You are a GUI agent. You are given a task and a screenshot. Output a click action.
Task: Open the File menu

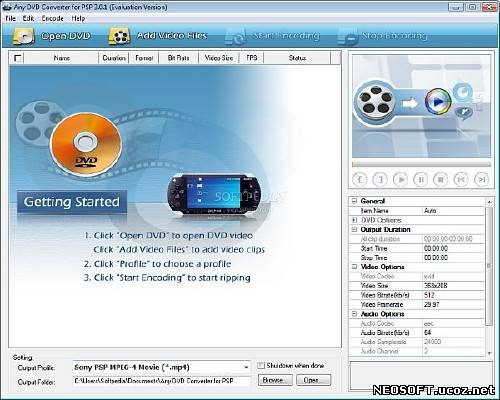click(10, 18)
